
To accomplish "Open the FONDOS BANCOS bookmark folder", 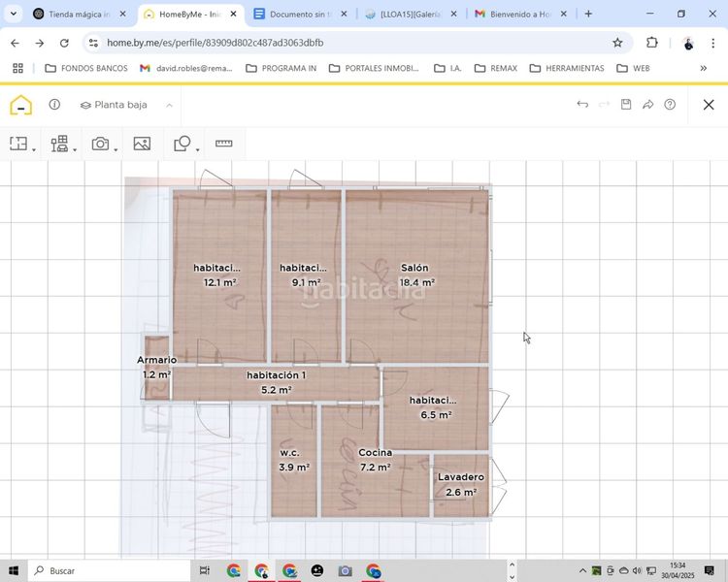I will tap(85, 68).
